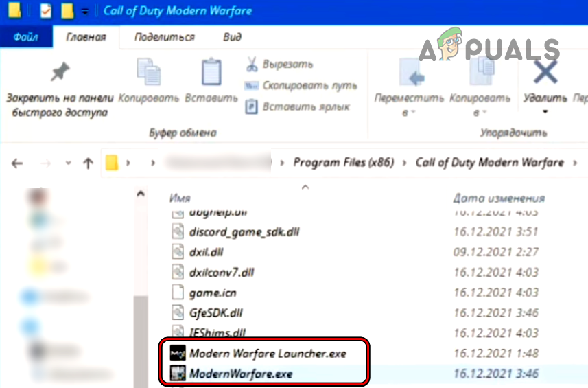Screen dimensions: 588x388
Task: Go back with the left arrow
Action: tap(17, 163)
